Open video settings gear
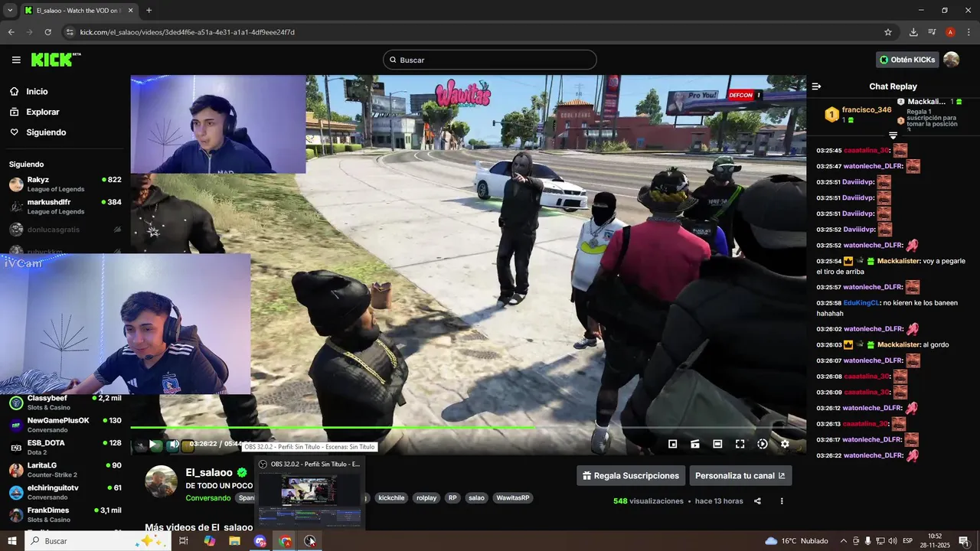 [785, 444]
